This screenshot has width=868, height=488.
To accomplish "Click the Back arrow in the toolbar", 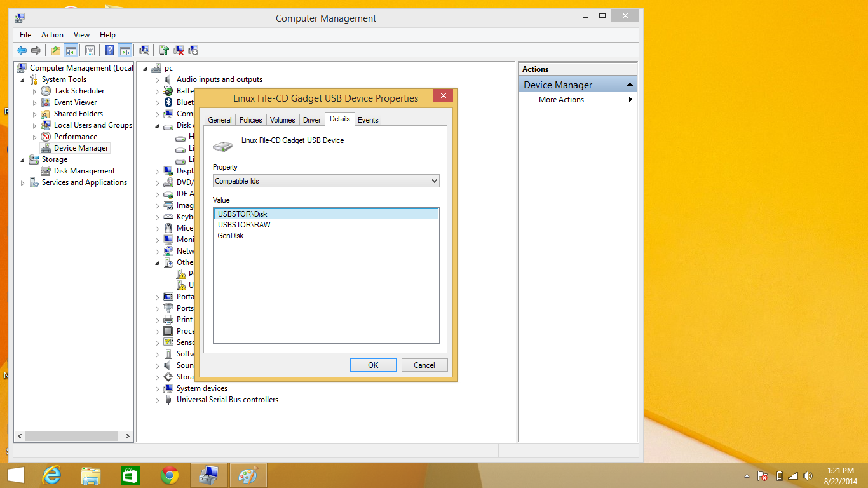I will coord(22,51).
